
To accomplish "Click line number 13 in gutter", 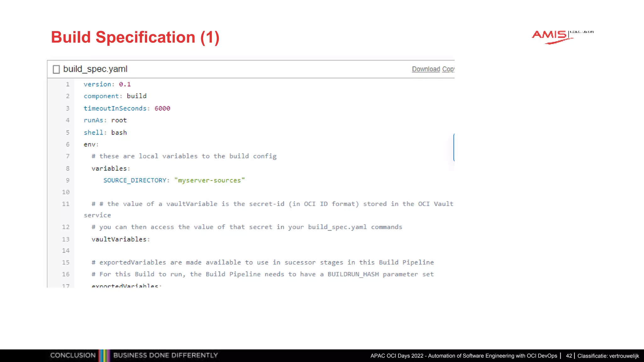I will coord(65,239).
